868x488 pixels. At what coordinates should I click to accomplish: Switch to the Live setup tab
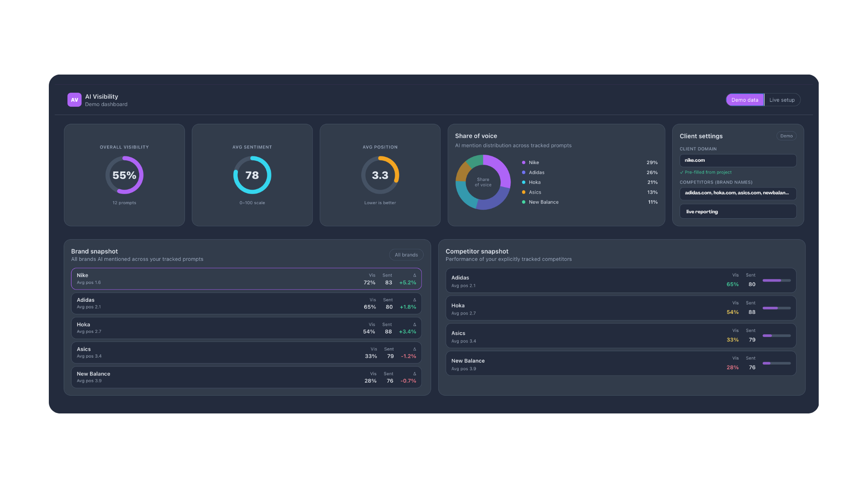[x=782, y=100]
